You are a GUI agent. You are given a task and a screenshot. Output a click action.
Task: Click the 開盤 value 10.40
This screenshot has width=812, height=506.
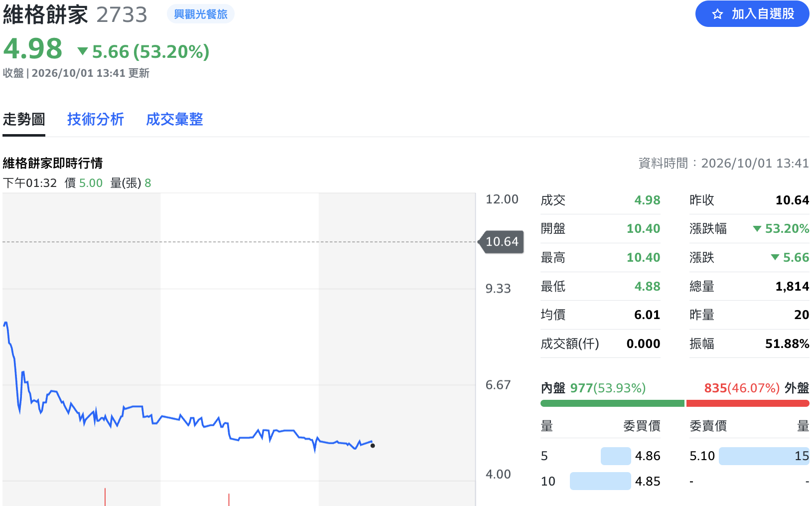pos(643,229)
